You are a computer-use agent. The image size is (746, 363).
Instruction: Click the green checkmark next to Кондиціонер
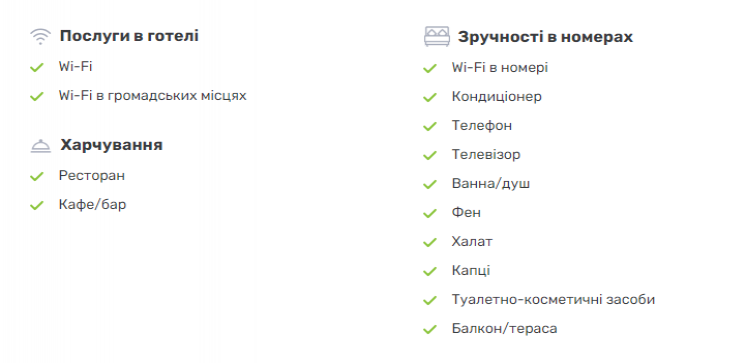pos(430,98)
